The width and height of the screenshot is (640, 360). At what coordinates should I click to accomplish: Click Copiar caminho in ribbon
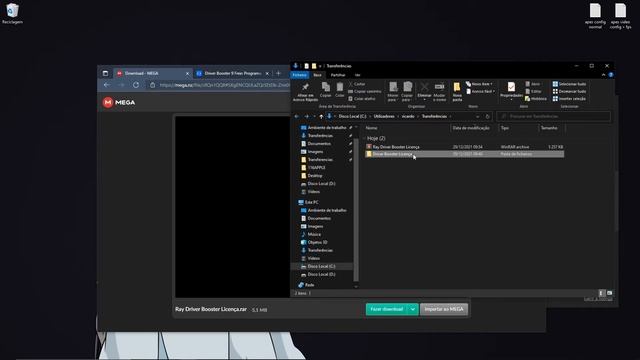click(x=364, y=91)
